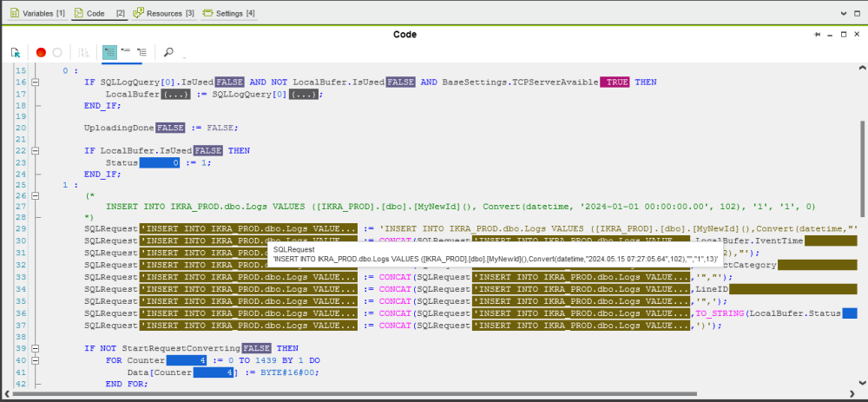The height and width of the screenshot is (402, 868).
Task: Click the second inline-values display mode icon
Action: click(x=126, y=52)
